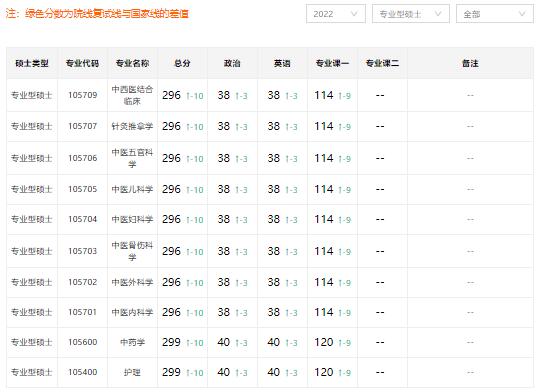Select major code 105707
The width and height of the screenshot is (540, 392).
click(x=83, y=126)
